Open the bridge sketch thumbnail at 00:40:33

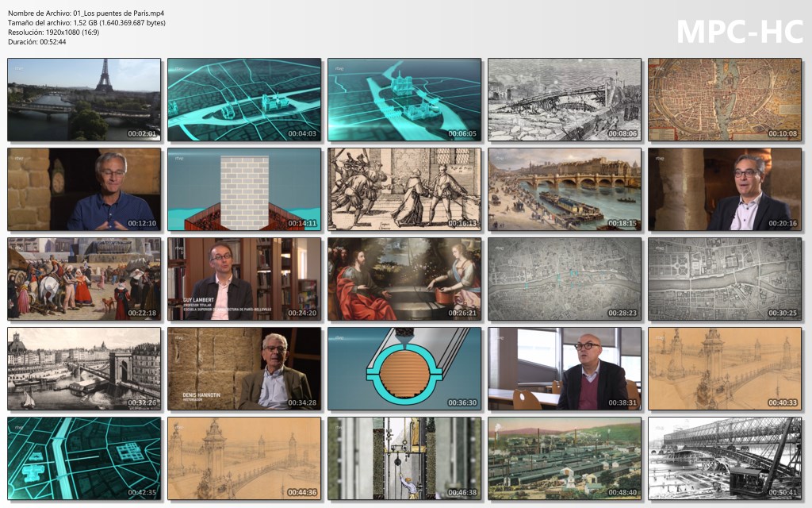pyautogui.click(x=725, y=368)
